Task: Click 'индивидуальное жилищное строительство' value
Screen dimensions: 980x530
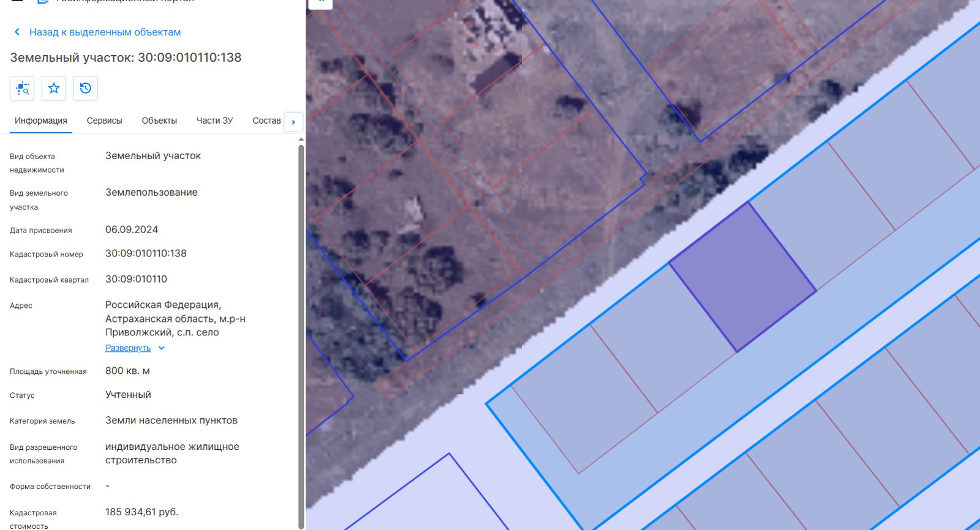Action: (x=172, y=453)
